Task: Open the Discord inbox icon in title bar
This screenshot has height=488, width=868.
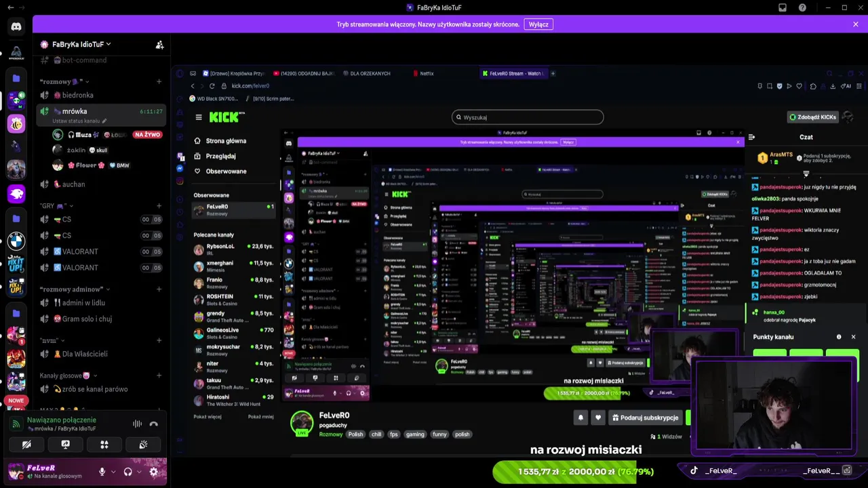Action: coord(783,7)
